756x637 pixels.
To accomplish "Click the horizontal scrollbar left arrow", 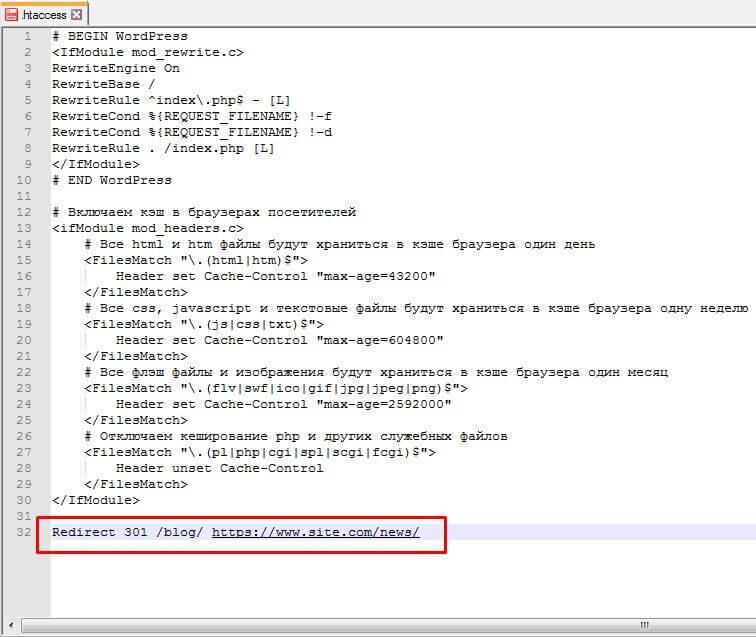I will (x=11, y=625).
